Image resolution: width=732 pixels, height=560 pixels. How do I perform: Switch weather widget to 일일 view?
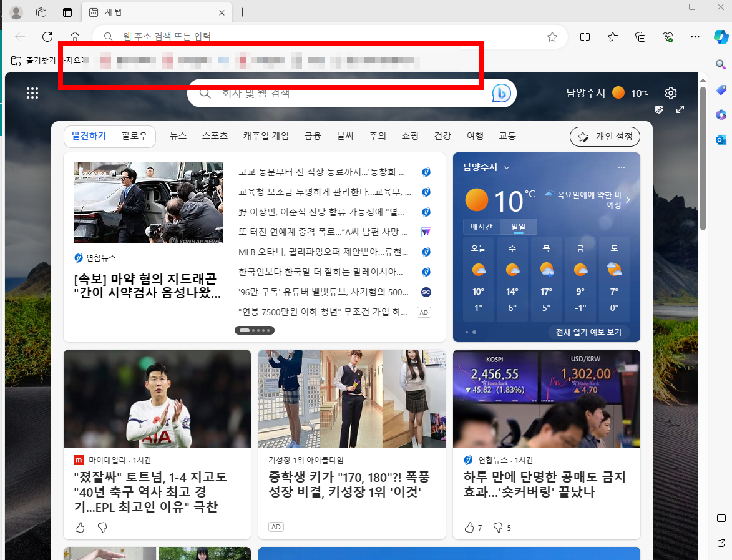tap(519, 227)
